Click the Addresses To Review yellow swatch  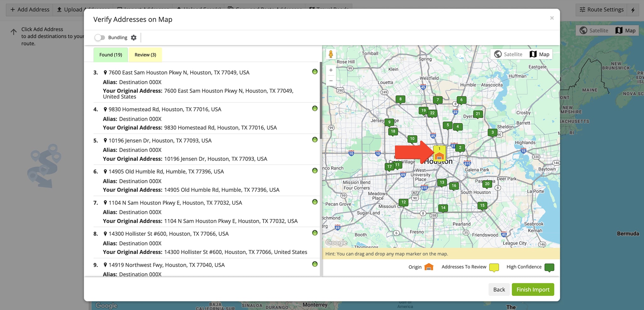click(x=494, y=268)
